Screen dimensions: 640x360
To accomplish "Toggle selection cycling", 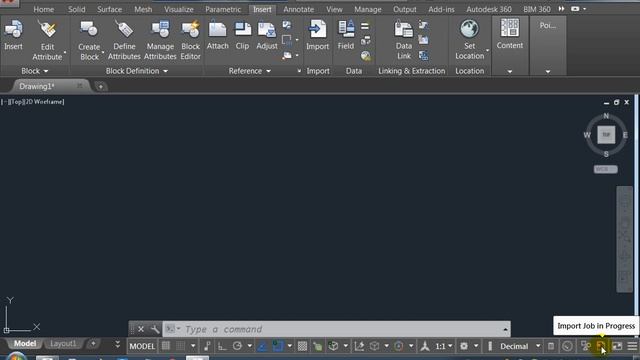I will [318, 346].
